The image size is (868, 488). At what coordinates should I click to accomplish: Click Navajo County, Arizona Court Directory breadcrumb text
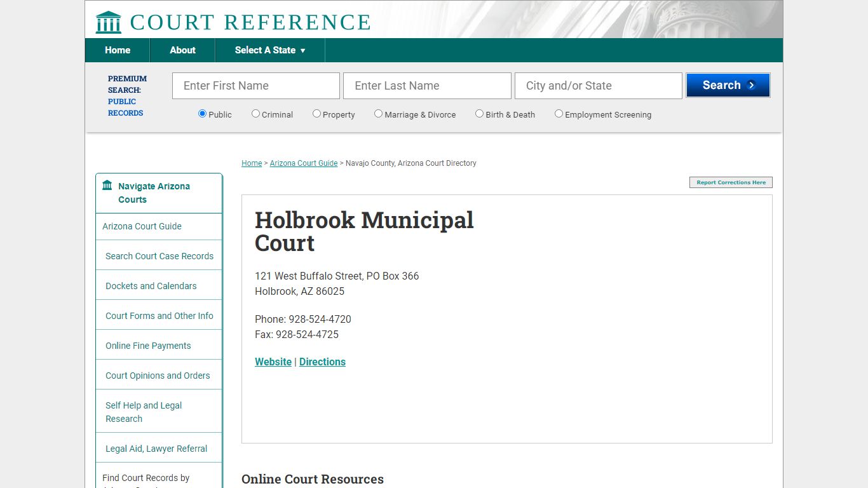tap(411, 163)
